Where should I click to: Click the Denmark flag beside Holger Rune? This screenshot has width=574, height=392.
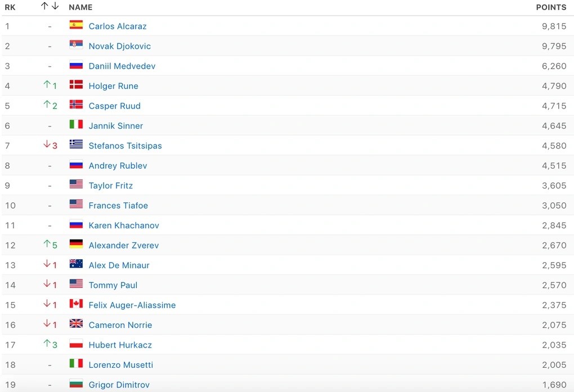pos(76,85)
